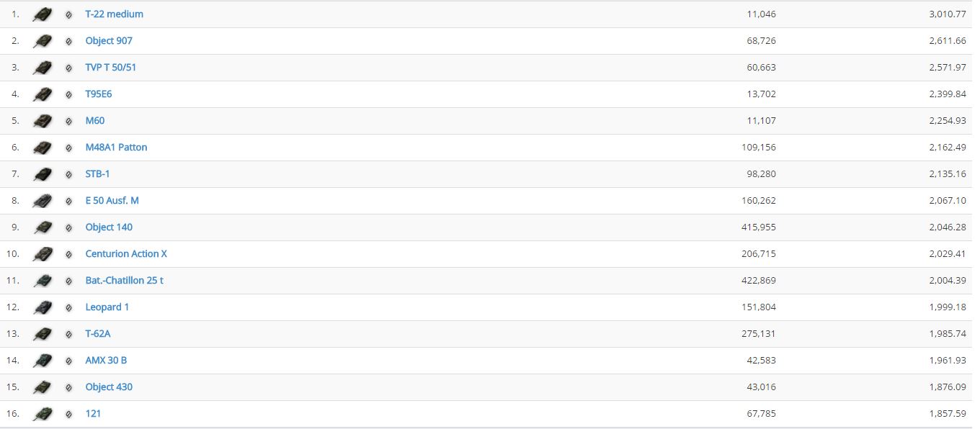The width and height of the screenshot is (980, 429).
Task: Click the class icon beside Object 140
Action: (x=68, y=227)
